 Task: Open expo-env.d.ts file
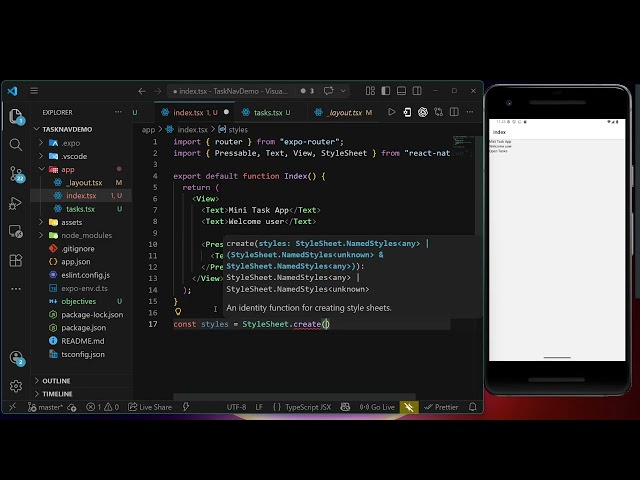(84, 288)
